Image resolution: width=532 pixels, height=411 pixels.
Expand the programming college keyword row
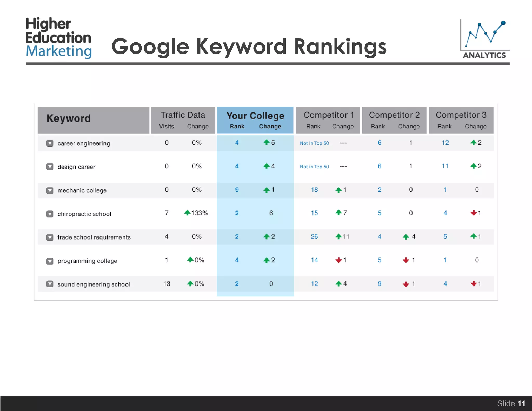pos(50,261)
